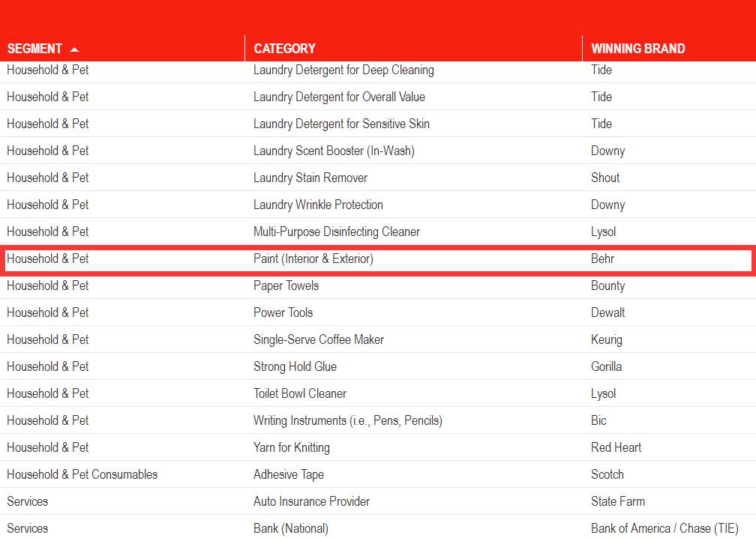Select the 'Writing Instruments (i.e., Pens, Pencils)' cell
The height and width of the screenshot is (538, 756).
348,420
